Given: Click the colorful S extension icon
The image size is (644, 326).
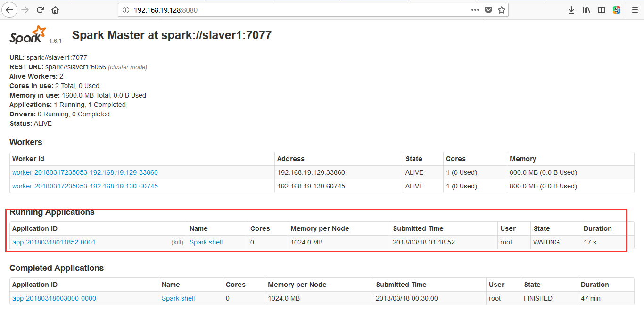Looking at the screenshot, I should (x=617, y=10).
